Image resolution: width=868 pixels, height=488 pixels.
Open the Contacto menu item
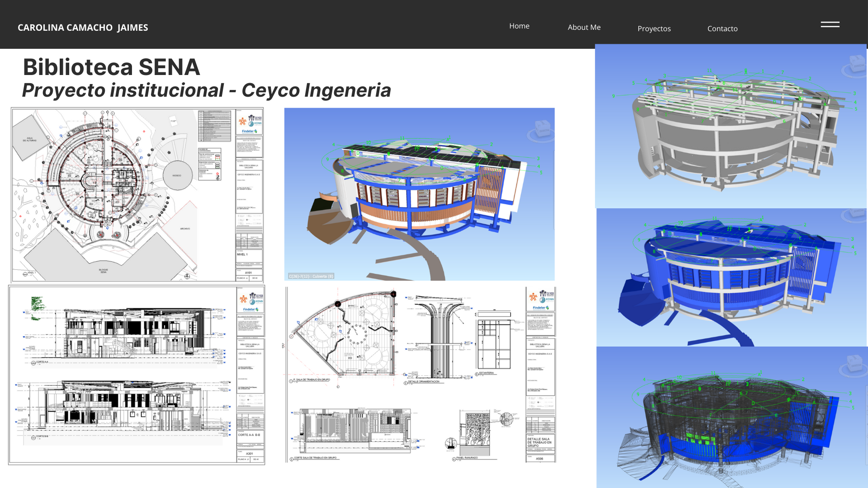tap(722, 28)
